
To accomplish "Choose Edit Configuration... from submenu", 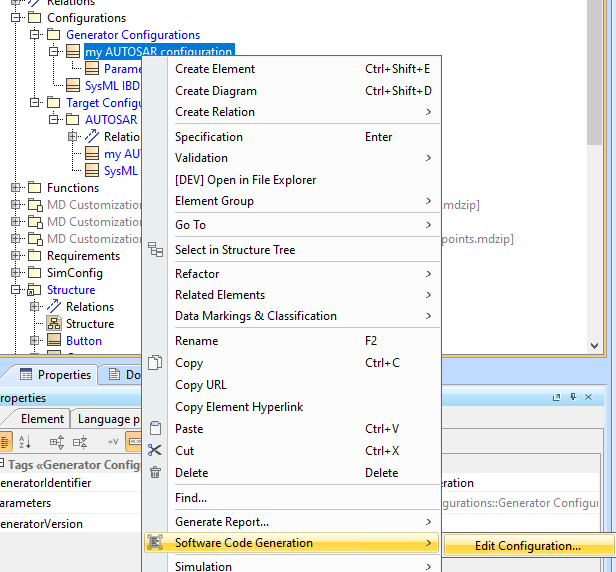I will click(527, 546).
